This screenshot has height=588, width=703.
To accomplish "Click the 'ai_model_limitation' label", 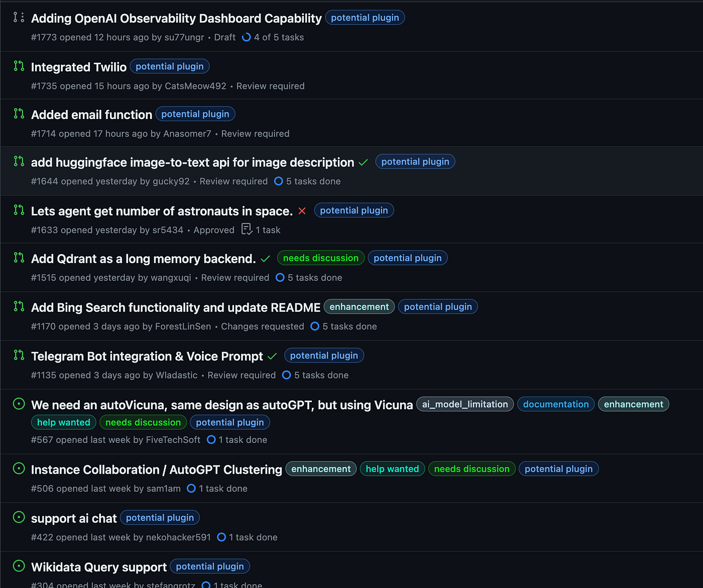I will (x=465, y=404).
